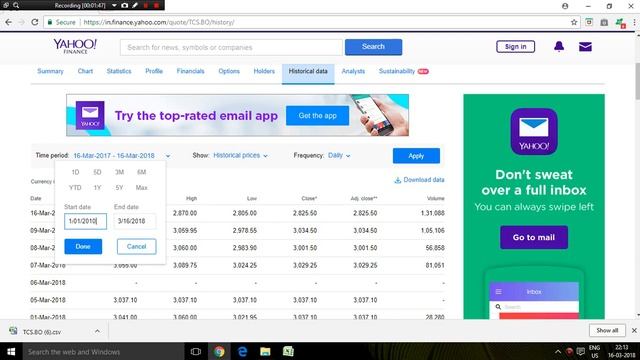Close the downloads bar
Screen dimensions: 640x360
click(634, 331)
